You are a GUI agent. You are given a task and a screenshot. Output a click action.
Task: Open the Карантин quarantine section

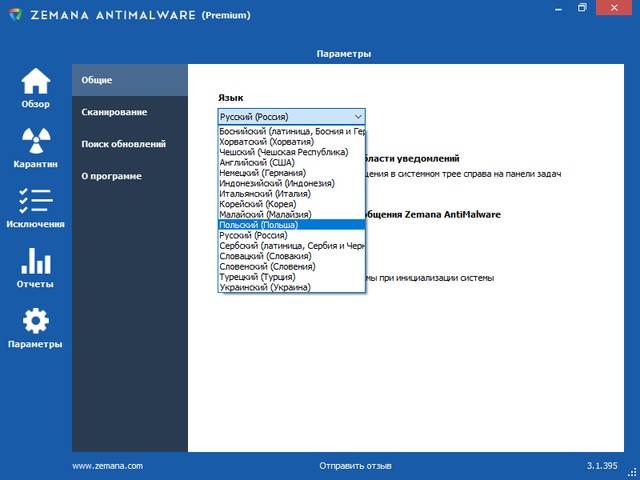tap(35, 148)
